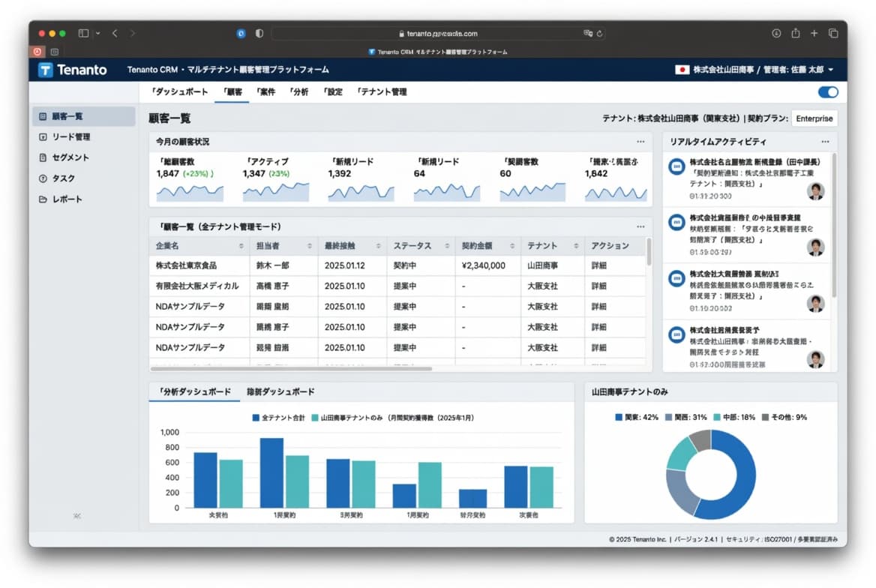The width and height of the screenshot is (876, 588).
Task: Switch to ダッシュボード tab
Action: [180, 91]
